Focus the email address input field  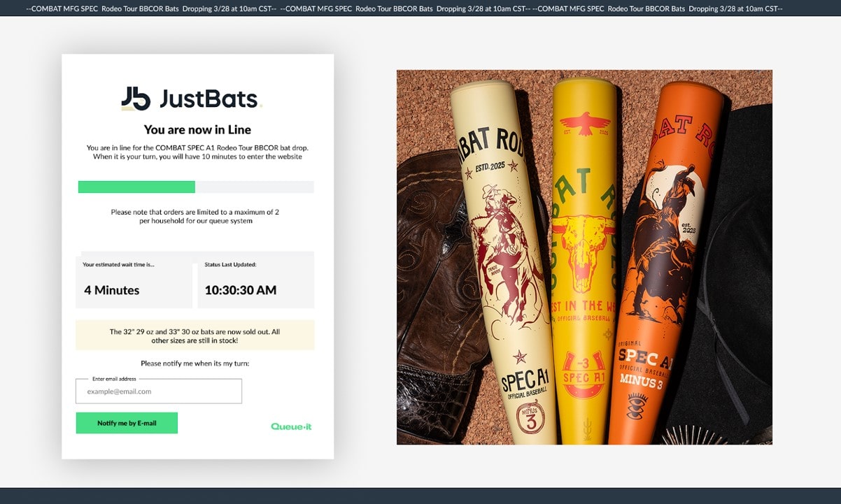(x=159, y=391)
